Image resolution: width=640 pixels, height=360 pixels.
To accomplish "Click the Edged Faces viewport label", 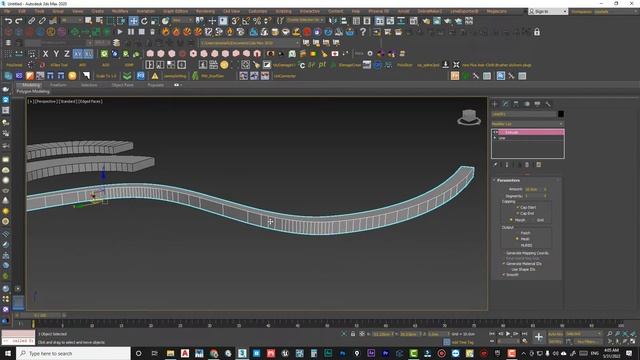I will (x=90, y=101).
